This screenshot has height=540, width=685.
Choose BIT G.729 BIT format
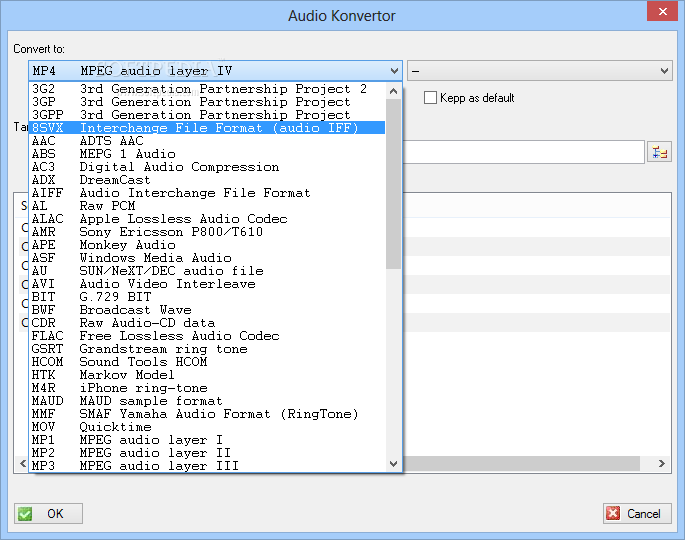click(207, 297)
